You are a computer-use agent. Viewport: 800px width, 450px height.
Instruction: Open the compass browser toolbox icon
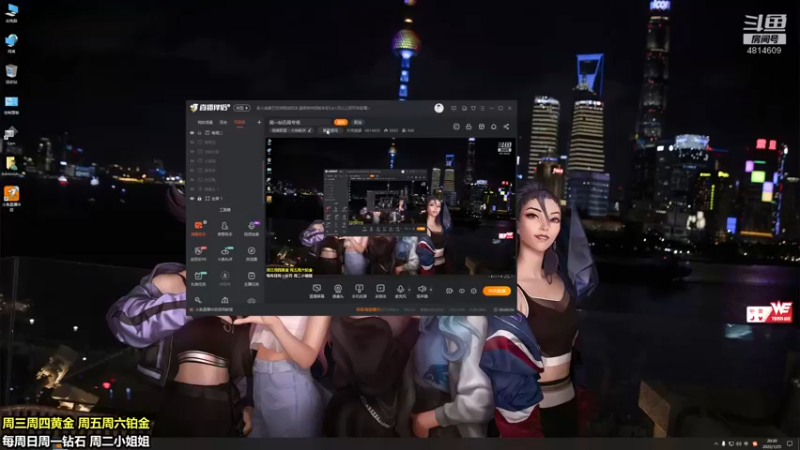[x=252, y=254]
